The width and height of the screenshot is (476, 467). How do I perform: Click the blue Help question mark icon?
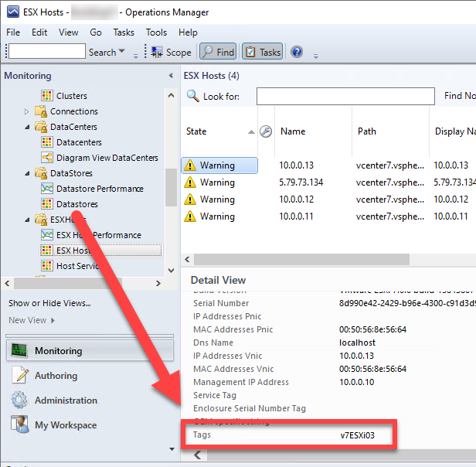pyautogui.click(x=297, y=53)
